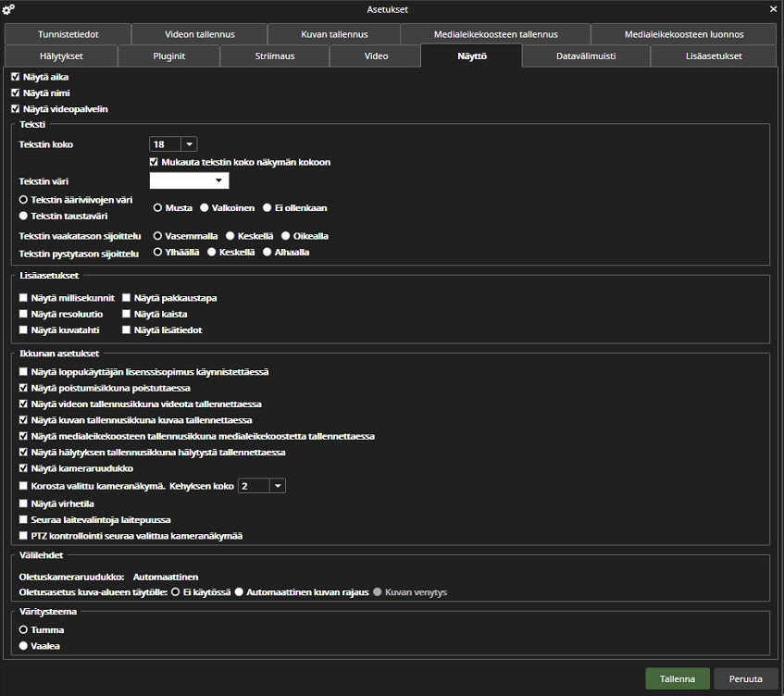
Task: Select Tekstin taustaväri radio button
Action: tap(23, 216)
